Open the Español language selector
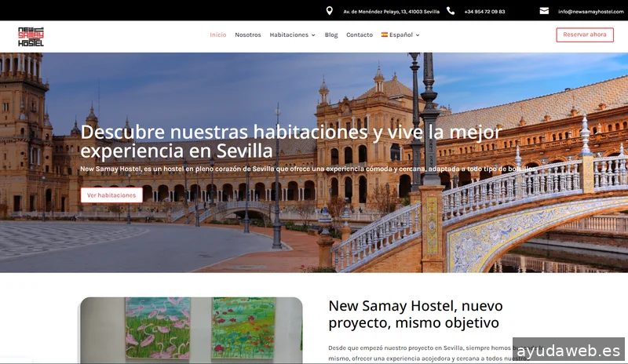The width and height of the screenshot is (628, 364). pos(400,35)
